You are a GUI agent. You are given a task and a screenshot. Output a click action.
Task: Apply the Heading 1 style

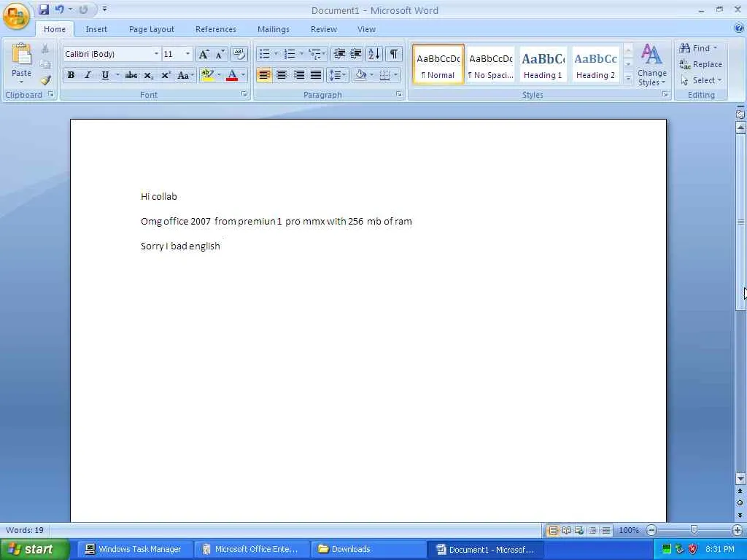[543, 65]
